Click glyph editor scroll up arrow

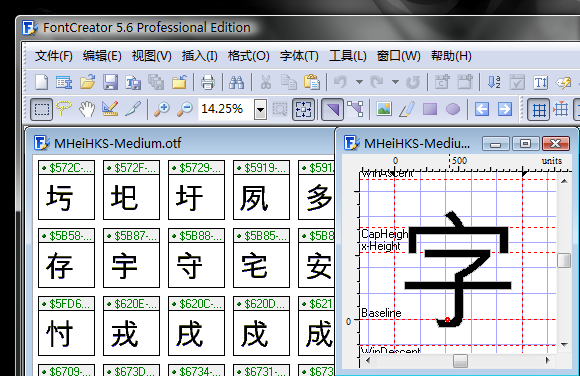coord(564,181)
